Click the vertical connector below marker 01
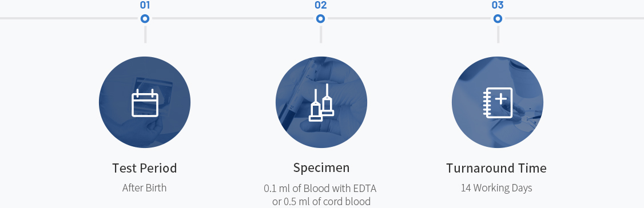The image size is (644, 208). 145,34
